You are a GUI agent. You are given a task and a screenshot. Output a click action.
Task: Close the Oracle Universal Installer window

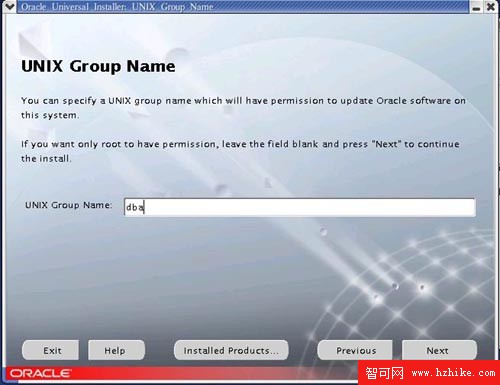[490, 7]
